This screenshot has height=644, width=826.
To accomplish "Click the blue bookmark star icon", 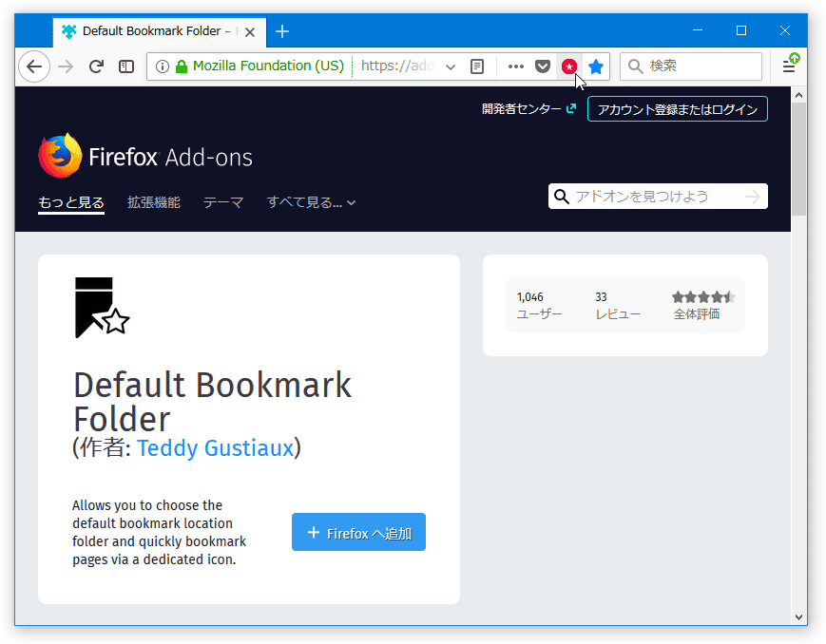I will [x=596, y=66].
